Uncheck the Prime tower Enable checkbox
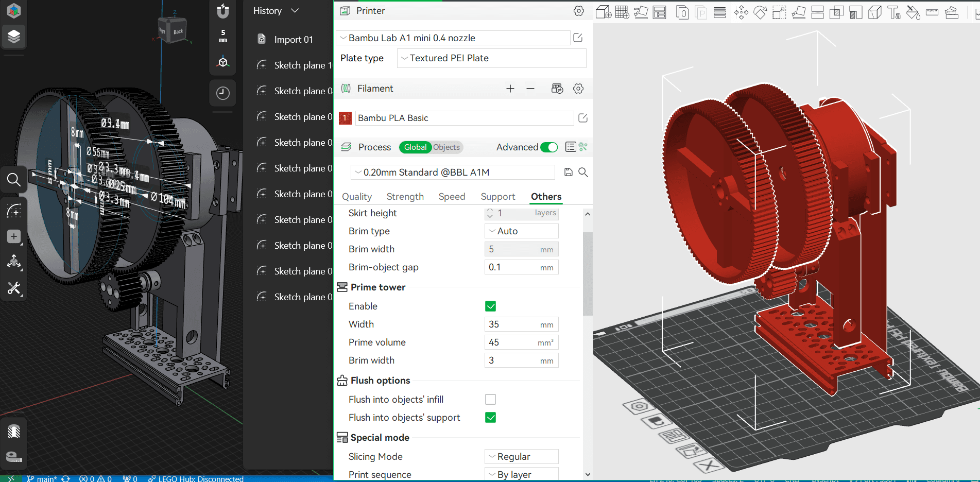980x482 pixels. point(490,306)
